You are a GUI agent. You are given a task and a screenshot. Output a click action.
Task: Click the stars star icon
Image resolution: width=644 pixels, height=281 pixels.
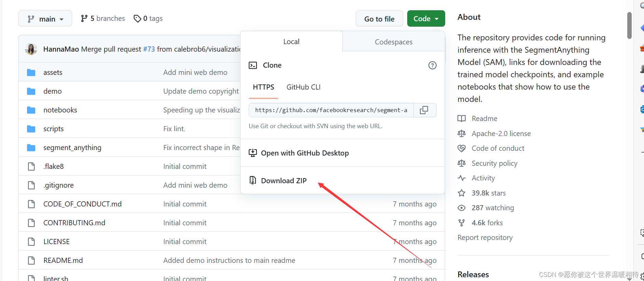[462, 193]
